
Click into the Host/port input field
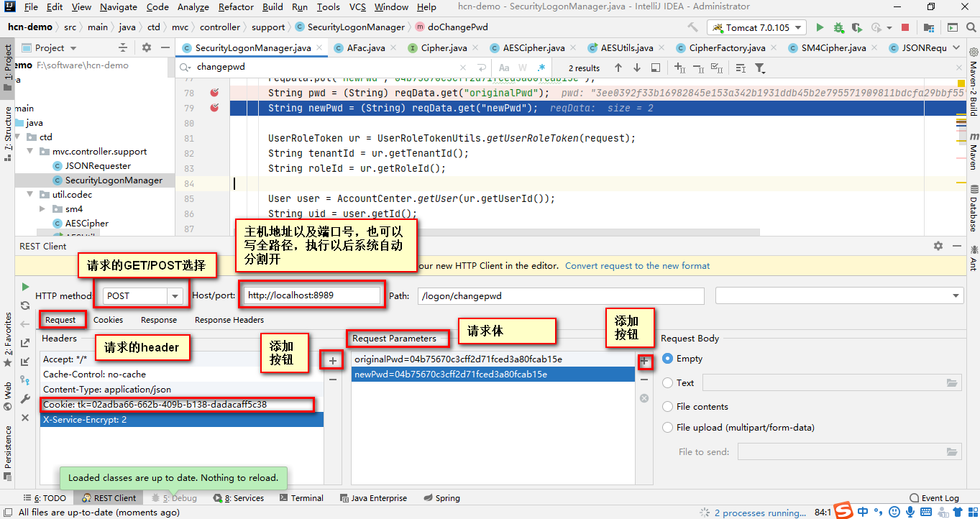tap(311, 295)
